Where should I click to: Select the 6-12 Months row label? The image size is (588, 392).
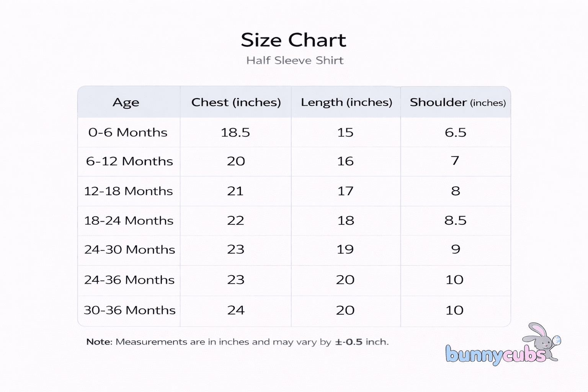(x=129, y=161)
